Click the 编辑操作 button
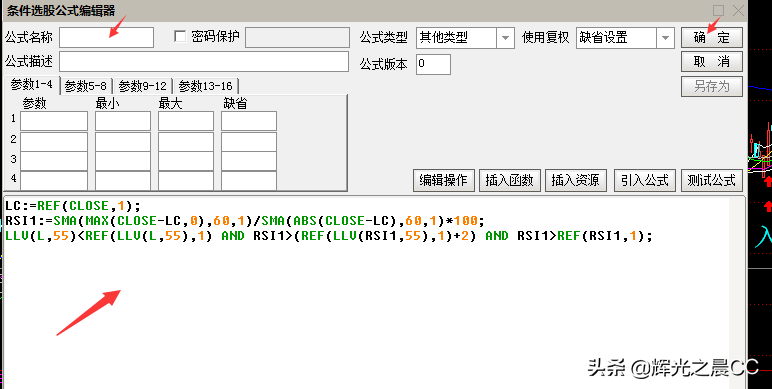This screenshot has width=772, height=389. tap(444, 180)
